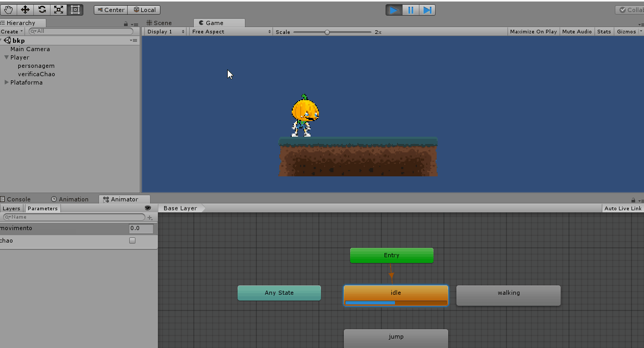Show rendering Stats overlay
This screenshot has height=348, width=644.
pyautogui.click(x=604, y=31)
